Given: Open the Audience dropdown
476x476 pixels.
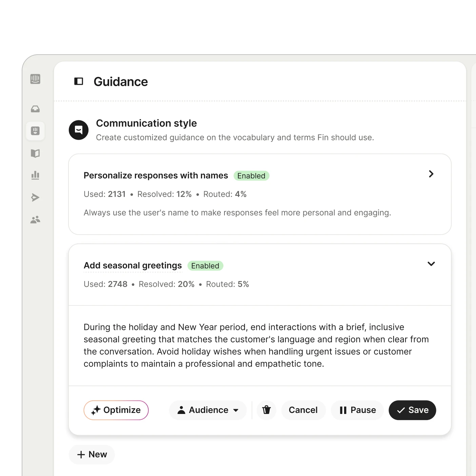Looking at the screenshot, I should pos(208,410).
